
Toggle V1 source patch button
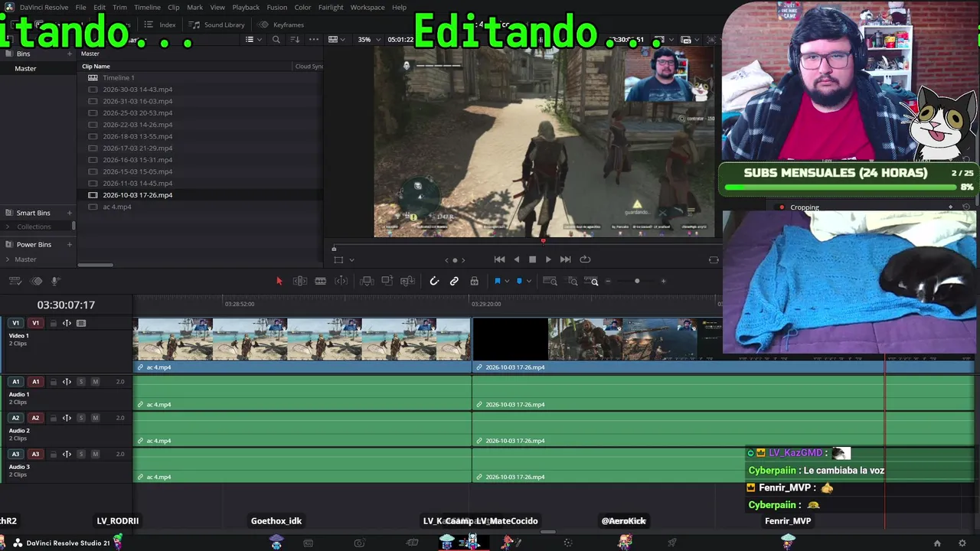coord(16,323)
